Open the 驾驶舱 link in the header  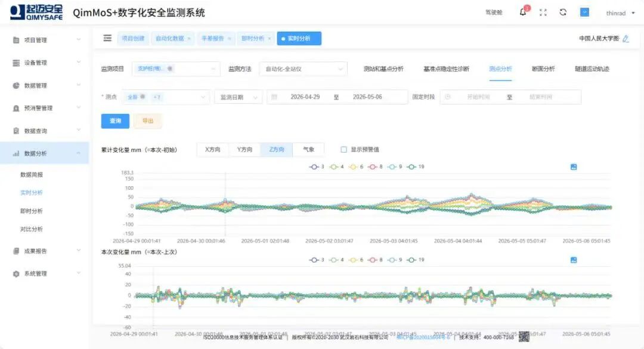click(x=494, y=13)
